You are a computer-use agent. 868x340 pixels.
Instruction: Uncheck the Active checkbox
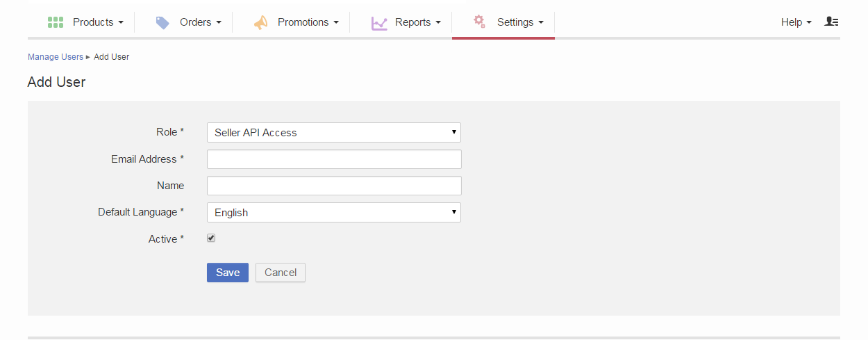[211, 238]
